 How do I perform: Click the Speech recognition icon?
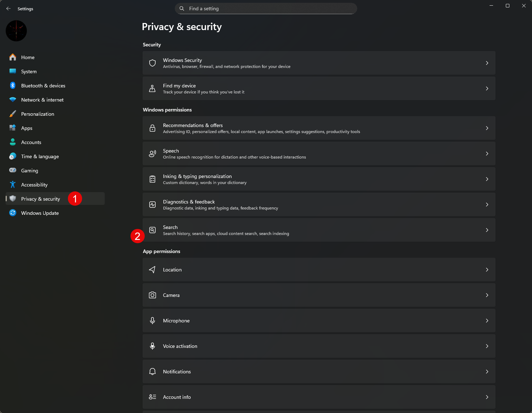(152, 154)
